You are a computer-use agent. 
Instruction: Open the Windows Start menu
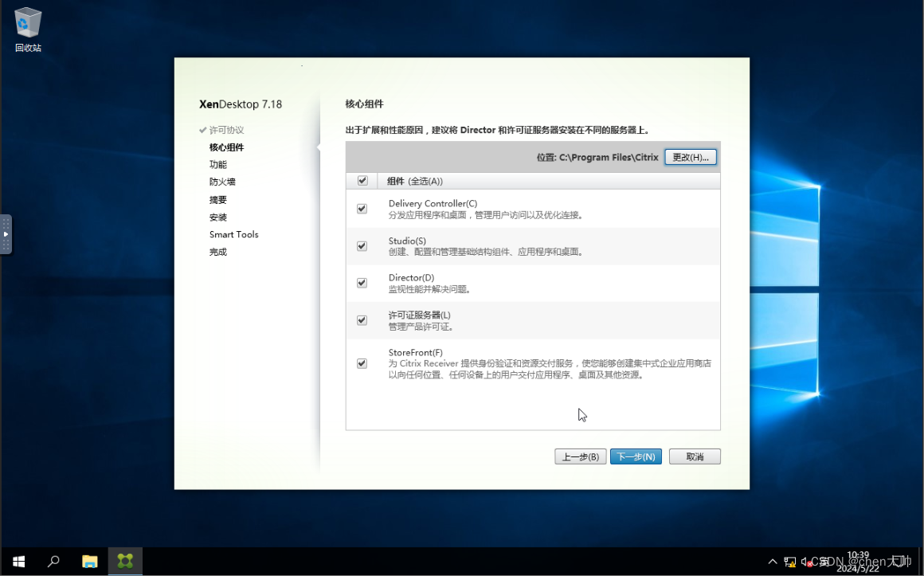click(x=18, y=562)
